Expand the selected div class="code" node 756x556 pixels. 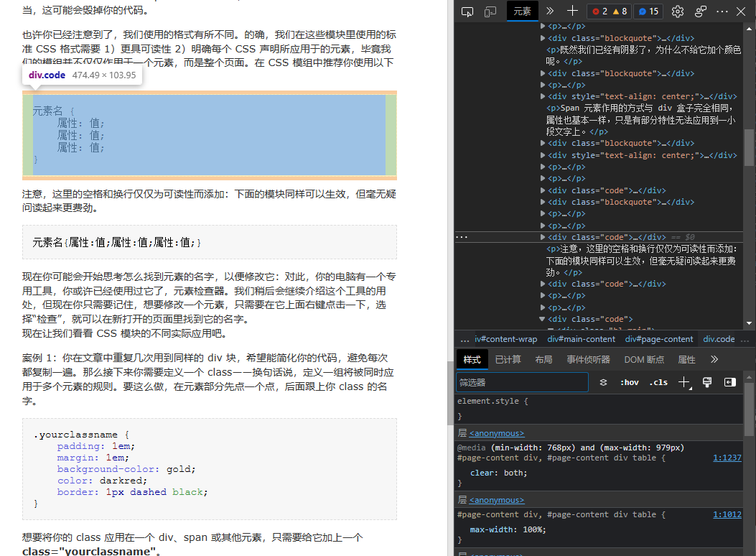click(x=543, y=237)
